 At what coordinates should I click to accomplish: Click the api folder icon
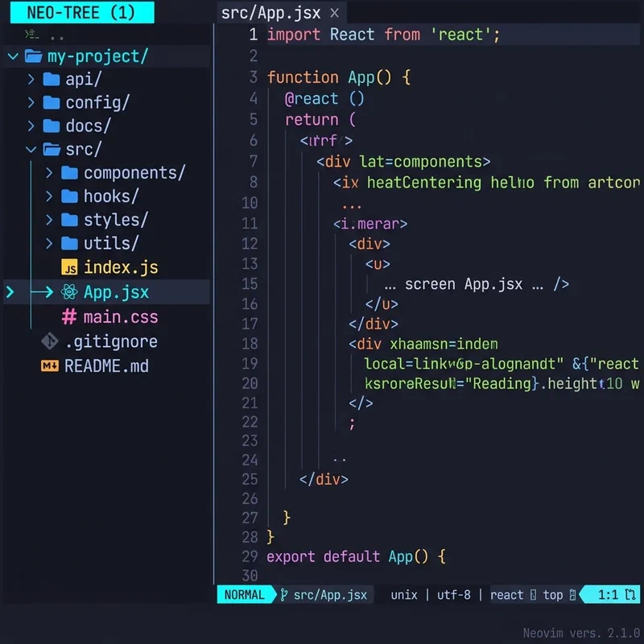[x=52, y=79]
